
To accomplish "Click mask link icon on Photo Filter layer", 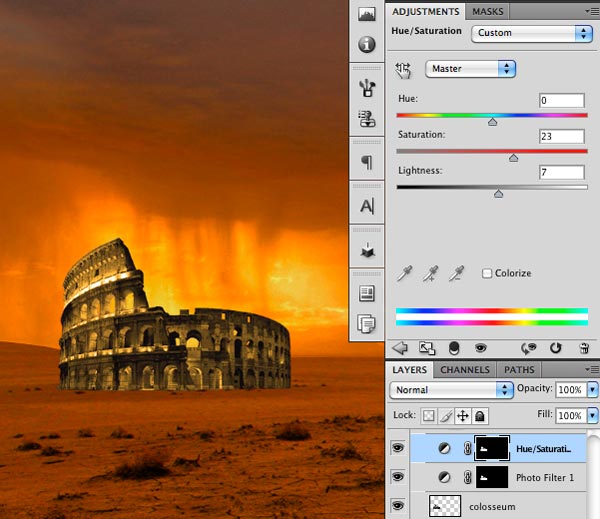I will (467, 477).
